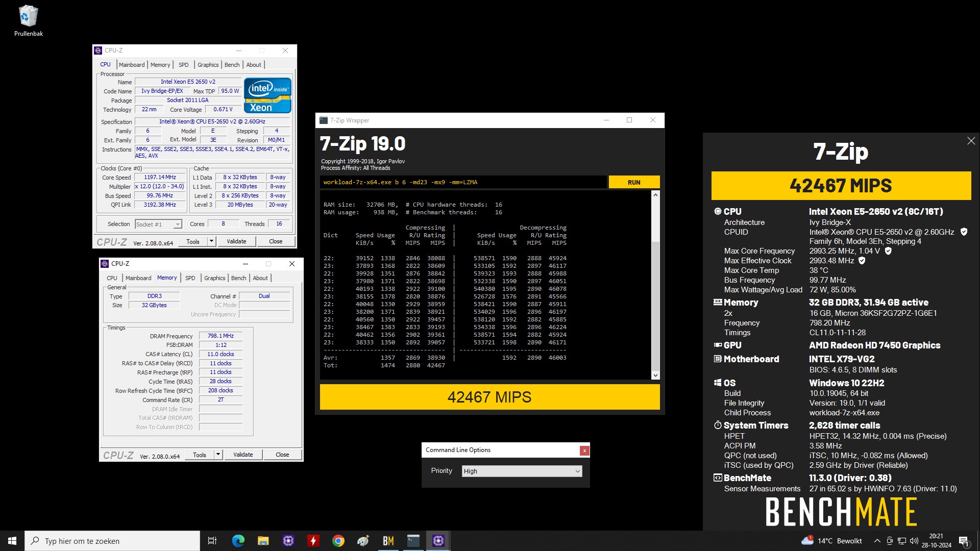The image size is (980, 551).
Task: Click the 7-Zip command line input field
Action: (463, 182)
